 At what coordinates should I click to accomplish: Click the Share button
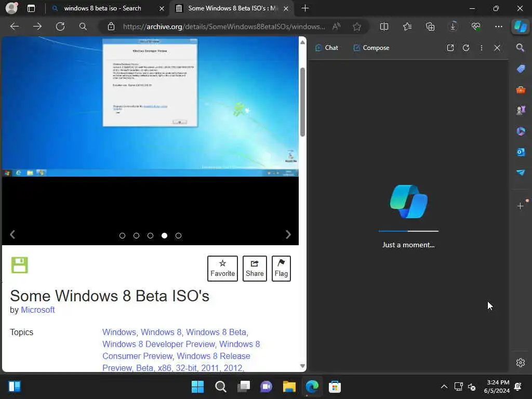point(255,269)
